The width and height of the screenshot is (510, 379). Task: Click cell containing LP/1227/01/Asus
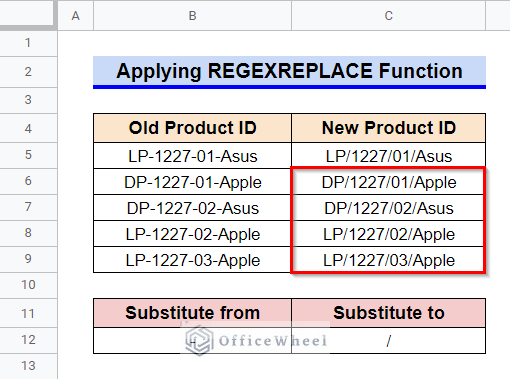pyautogui.click(x=388, y=156)
